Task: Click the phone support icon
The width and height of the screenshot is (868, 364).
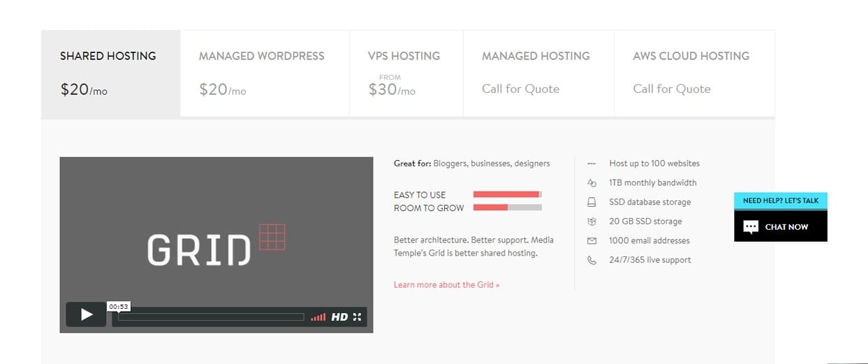Action: (x=591, y=260)
